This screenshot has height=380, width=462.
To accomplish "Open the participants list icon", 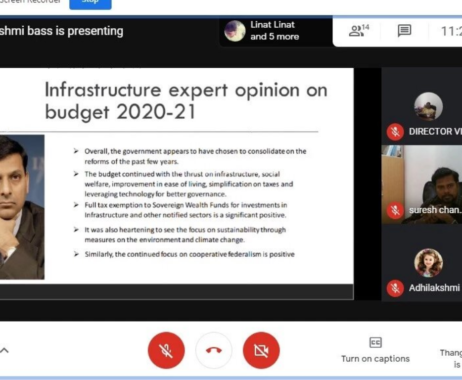I will click(359, 31).
